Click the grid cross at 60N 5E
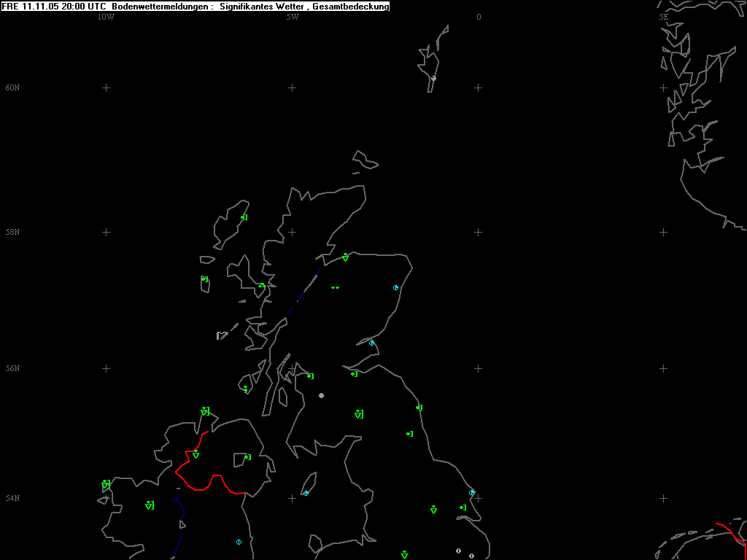This screenshot has width=747, height=560. (x=664, y=88)
